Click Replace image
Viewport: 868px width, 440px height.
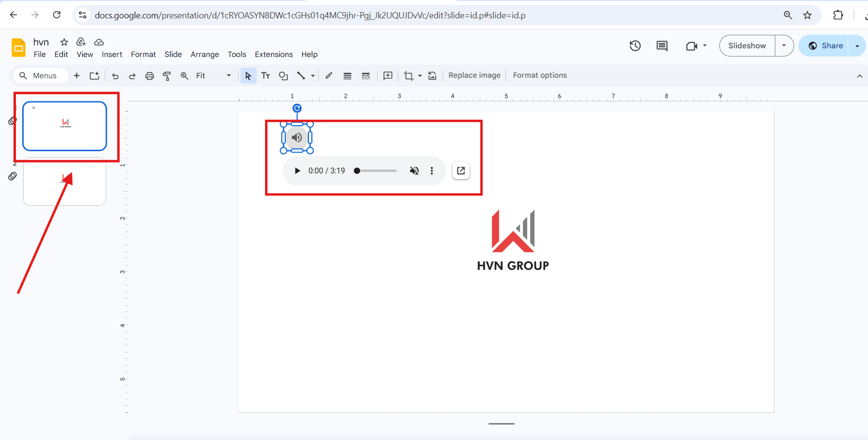pyautogui.click(x=475, y=75)
